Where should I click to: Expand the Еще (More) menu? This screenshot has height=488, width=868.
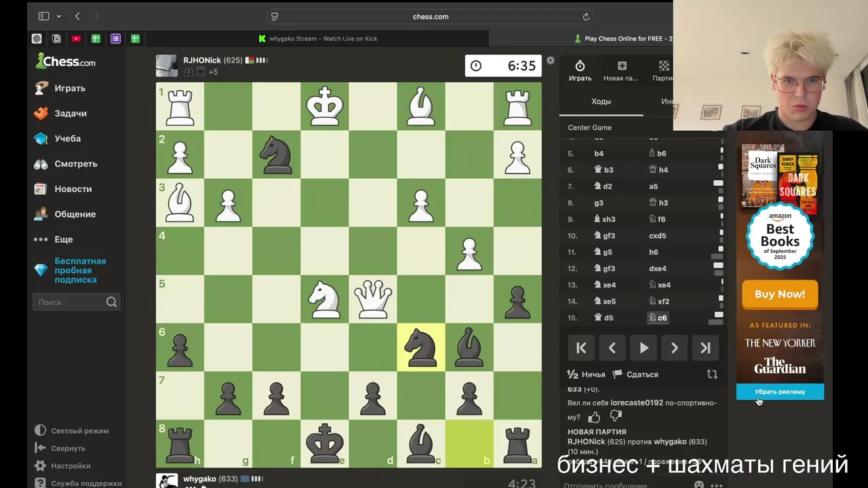point(53,239)
